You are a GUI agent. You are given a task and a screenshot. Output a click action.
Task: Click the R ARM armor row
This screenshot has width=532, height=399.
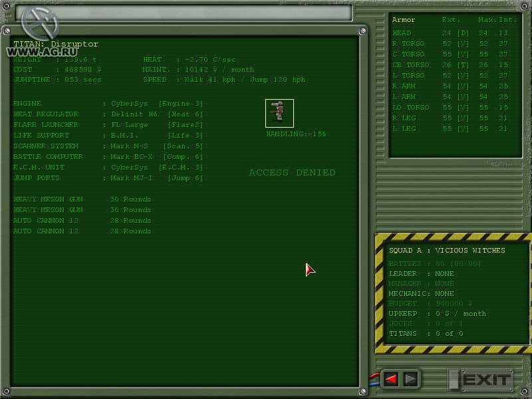(x=450, y=86)
